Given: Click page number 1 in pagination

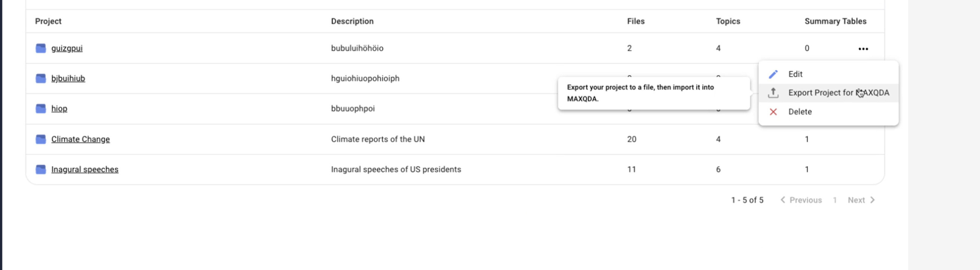Looking at the screenshot, I should pos(835,200).
